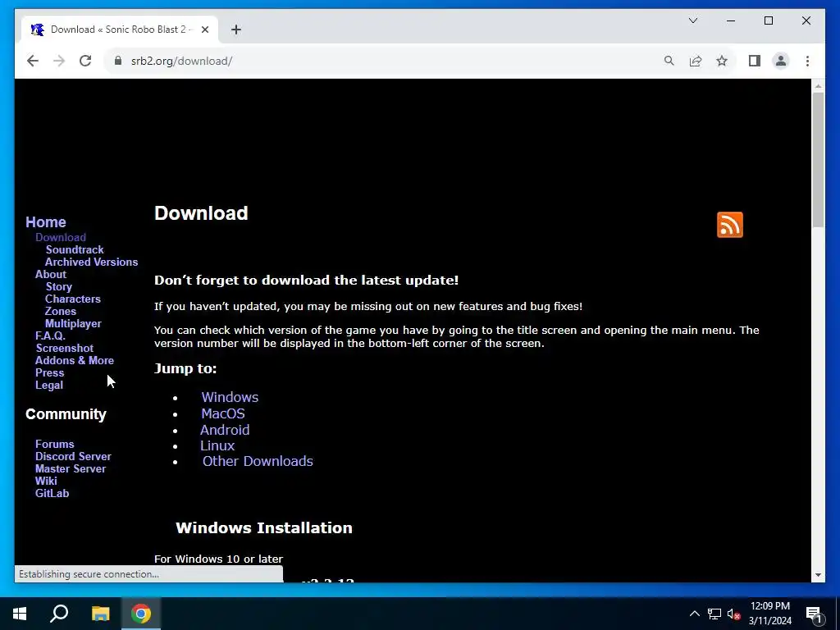Go to the Home sidebar link
Screen dimensions: 840x630
pos(46,221)
